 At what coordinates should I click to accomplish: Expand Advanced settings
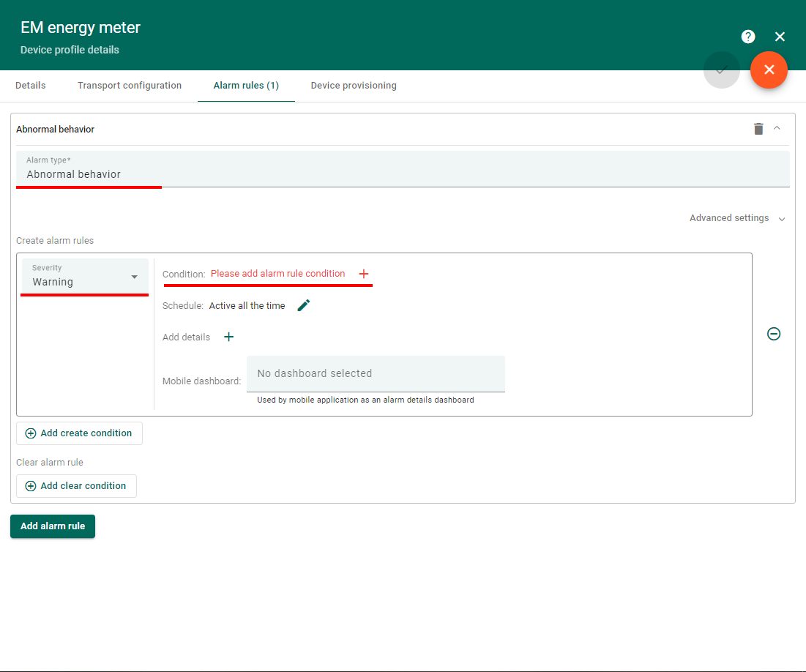737,218
